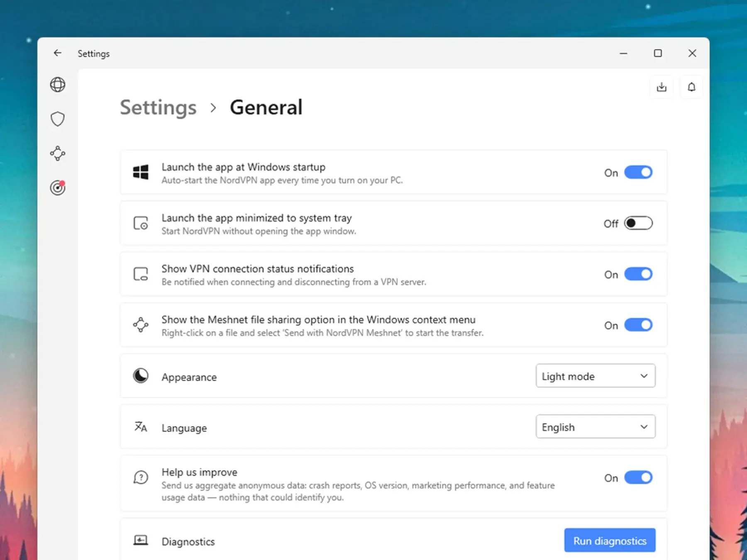Click the Run diagnostics button
The width and height of the screenshot is (747, 560).
pos(610,540)
